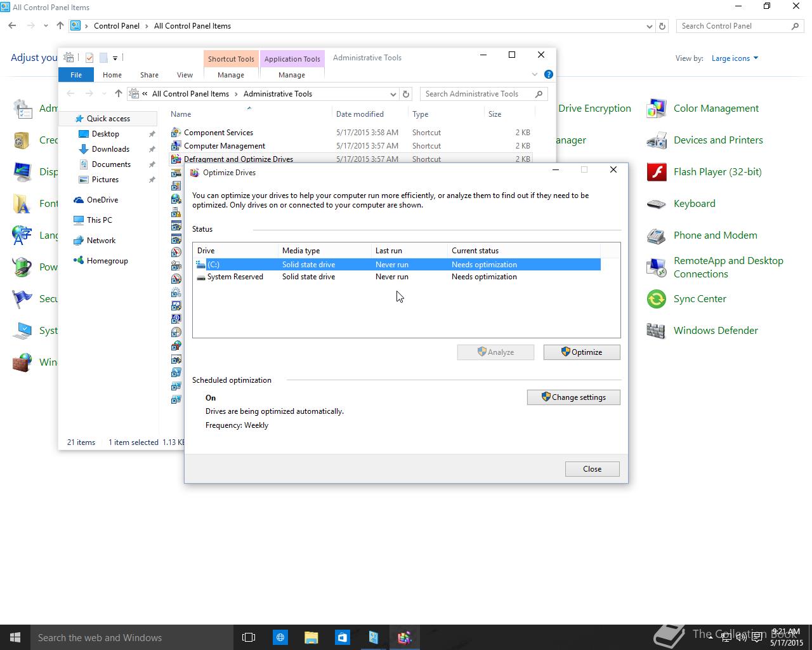Click the Search Administrative Tools field
This screenshot has height=650, width=812.
click(x=483, y=94)
